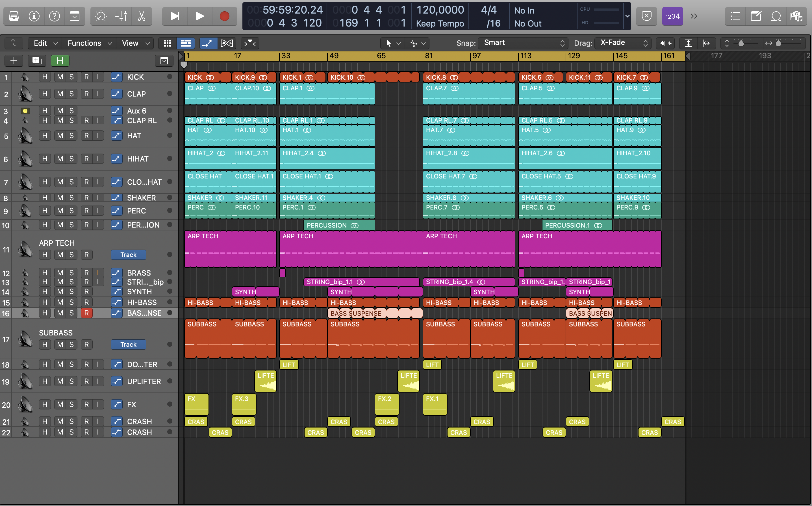812x506 pixels.
Task: Open the Inspector info icon
Action: pyautogui.click(x=34, y=16)
